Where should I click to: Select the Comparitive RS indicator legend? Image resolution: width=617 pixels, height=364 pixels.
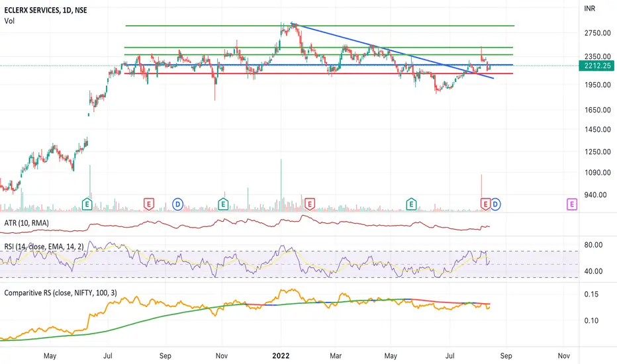[61, 293]
